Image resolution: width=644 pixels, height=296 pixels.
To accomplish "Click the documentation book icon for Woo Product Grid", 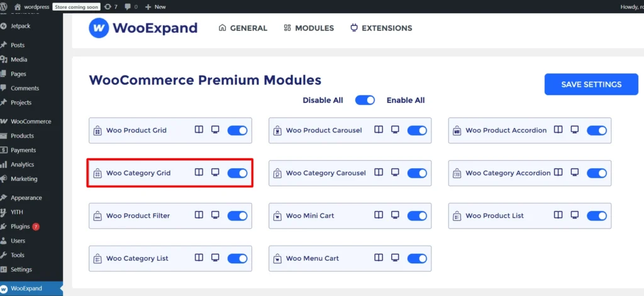I will [199, 130].
